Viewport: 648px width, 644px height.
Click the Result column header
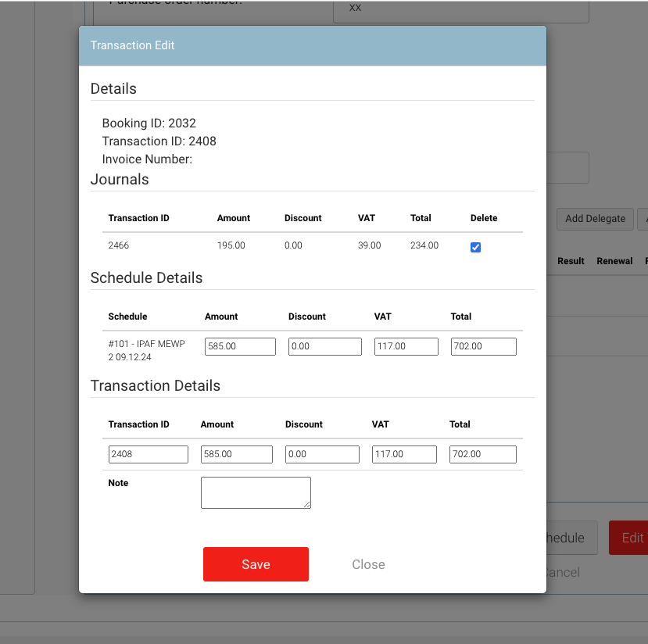coord(571,261)
